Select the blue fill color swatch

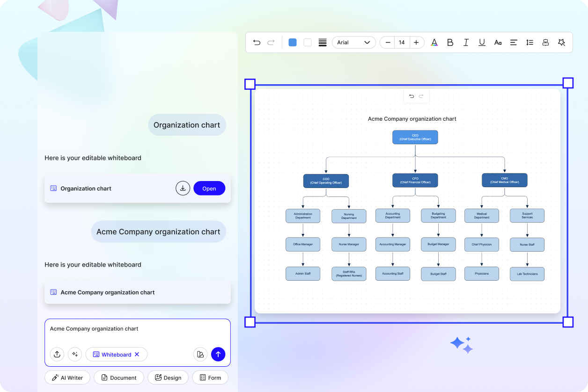(x=292, y=42)
